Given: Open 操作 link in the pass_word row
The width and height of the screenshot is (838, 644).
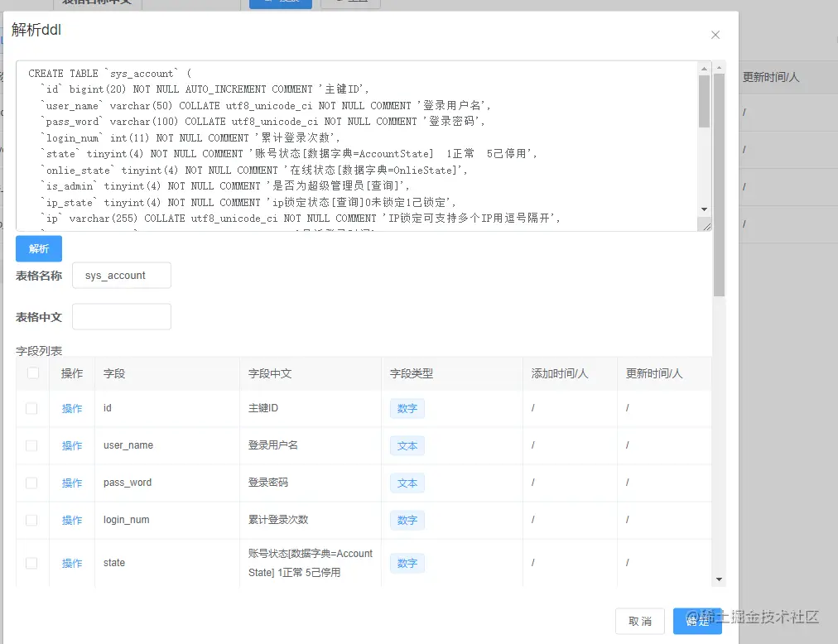Looking at the screenshot, I should click(71, 483).
